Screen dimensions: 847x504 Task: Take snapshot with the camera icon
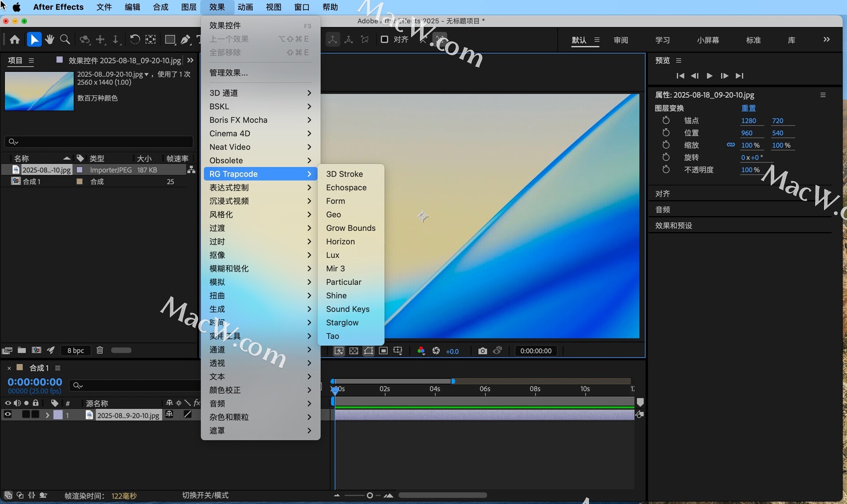click(483, 351)
